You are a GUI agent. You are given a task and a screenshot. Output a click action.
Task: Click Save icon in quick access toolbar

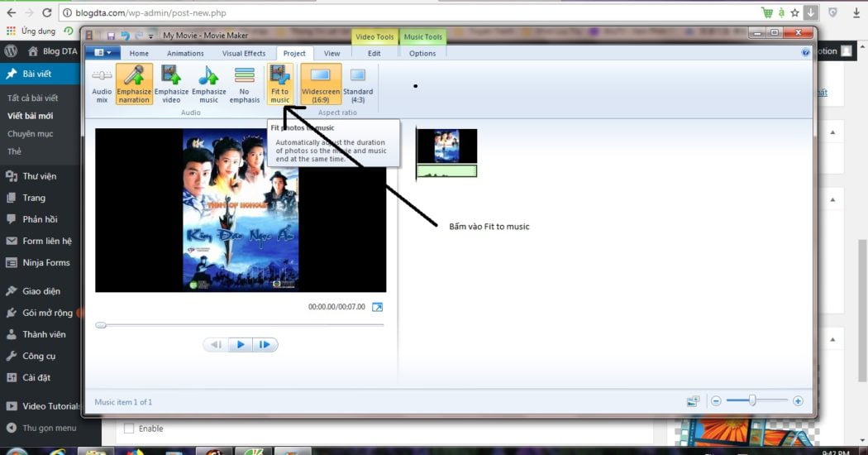click(111, 36)
